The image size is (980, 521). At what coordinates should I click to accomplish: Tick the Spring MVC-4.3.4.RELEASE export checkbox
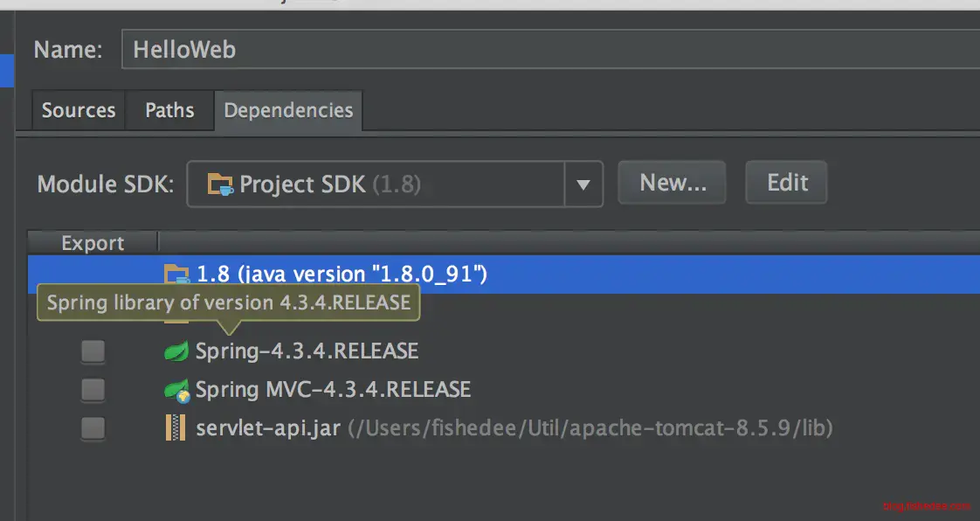[x=93, y=390]
